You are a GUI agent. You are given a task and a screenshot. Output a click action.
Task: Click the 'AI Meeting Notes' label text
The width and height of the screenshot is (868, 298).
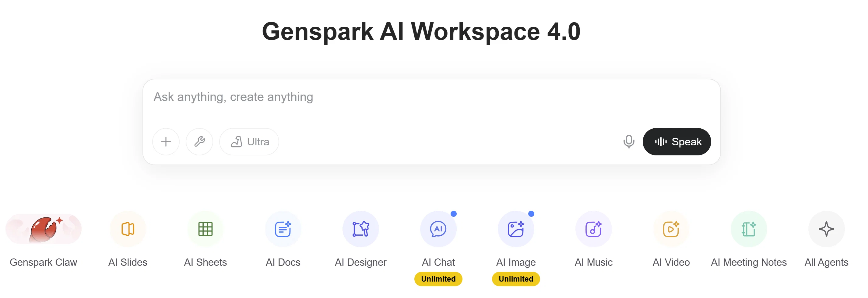coord(749,262)
